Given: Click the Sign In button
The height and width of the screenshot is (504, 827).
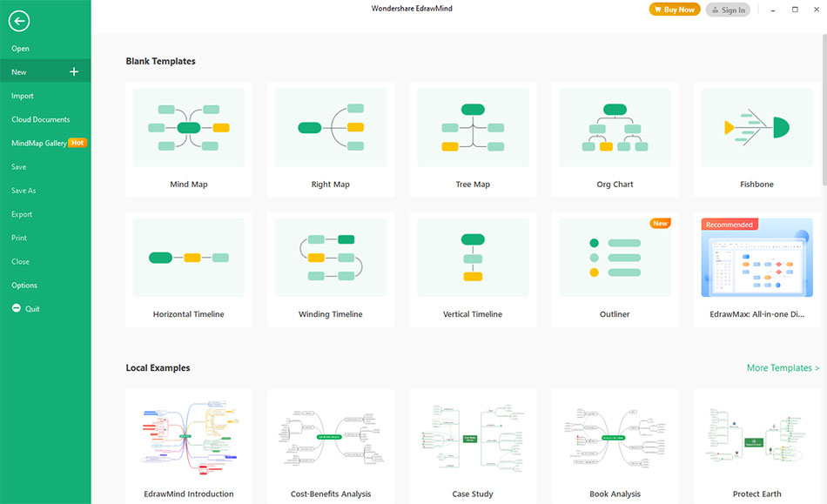Looking at the screenshot, I should point(728,10).
